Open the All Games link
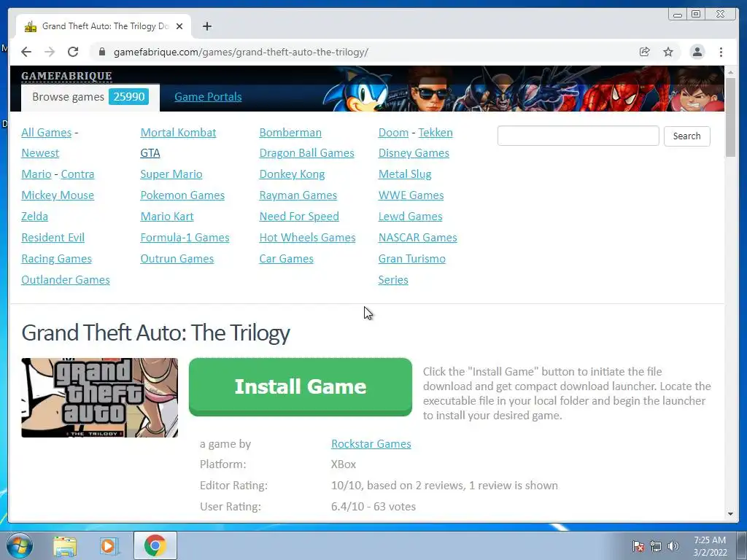Screen dimensions: 747x560 click(x=46, y=133)
